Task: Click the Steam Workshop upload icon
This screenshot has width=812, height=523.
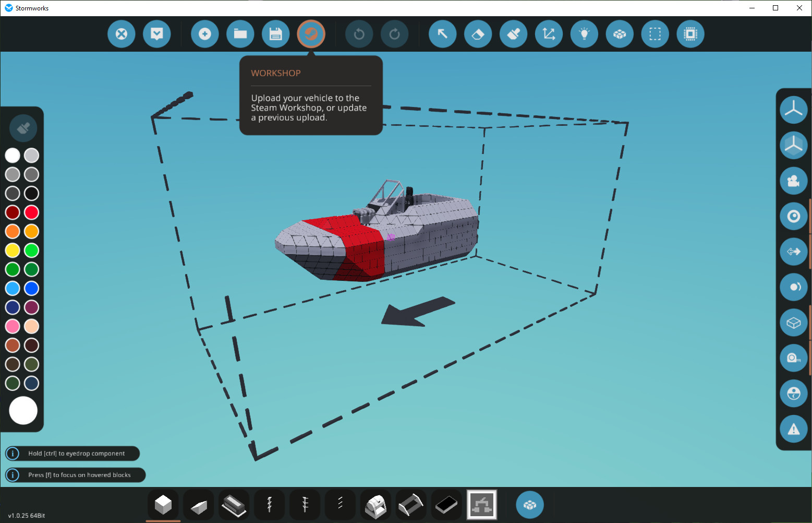Action: click(x=311, y=34)
